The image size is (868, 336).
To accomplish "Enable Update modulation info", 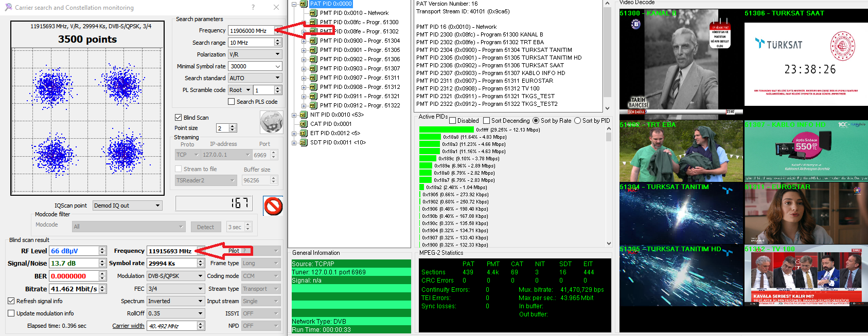I will [x=11, y=313].
